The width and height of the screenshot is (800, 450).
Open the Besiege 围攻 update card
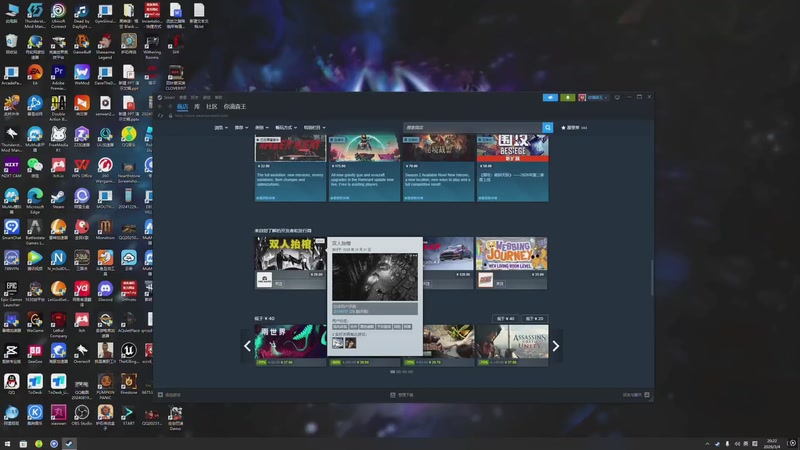512,168
